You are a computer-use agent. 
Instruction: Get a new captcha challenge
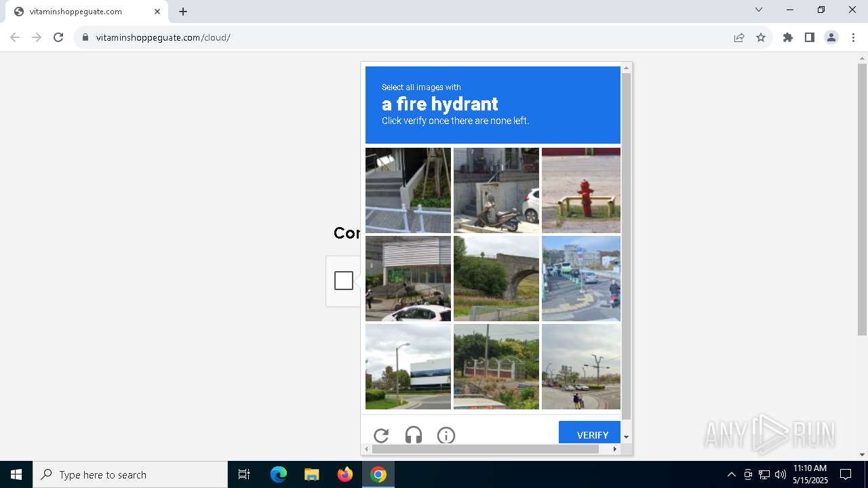381,435
